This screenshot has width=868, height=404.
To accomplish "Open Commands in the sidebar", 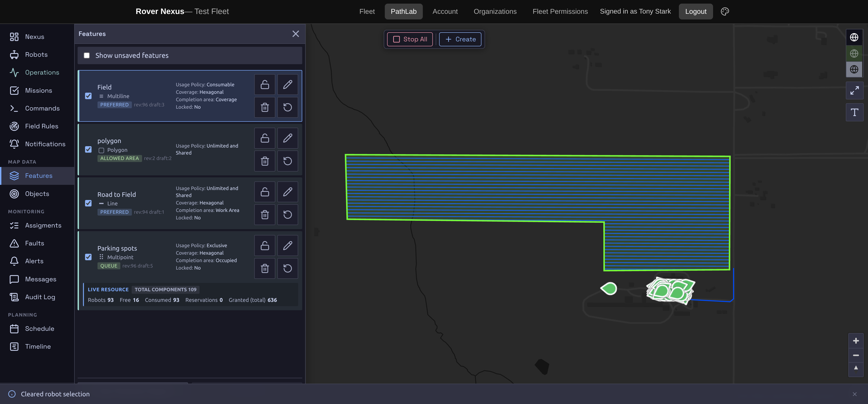I will point(37,108).
